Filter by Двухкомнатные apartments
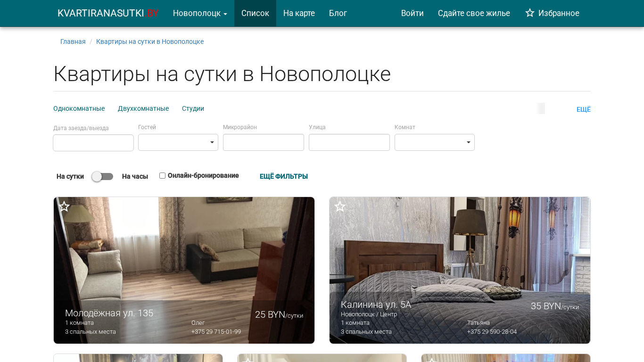The image size is (644, 362). point(143,108)
